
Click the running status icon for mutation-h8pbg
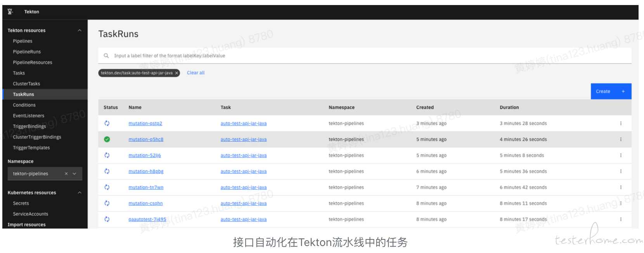(x=107, y=171)
